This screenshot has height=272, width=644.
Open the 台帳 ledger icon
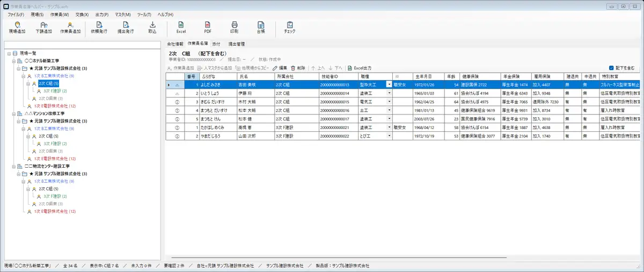(261, 25)
